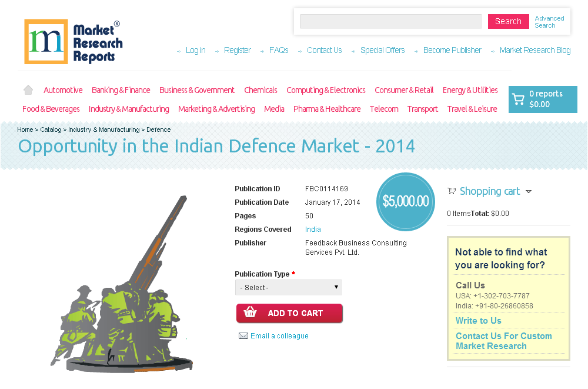The height and width of the screenshot is (389, 588).
Task: Click the circular $5,000.00 price badge
Action: (x=405, y=201)
